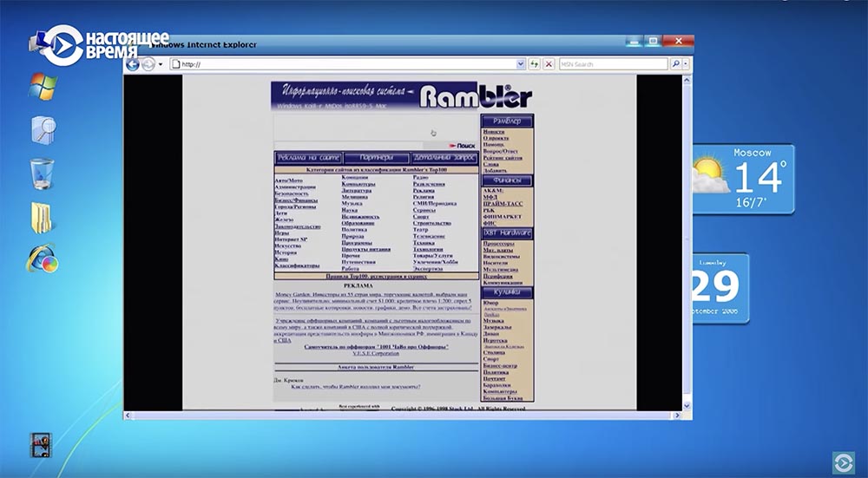Open V.E.S.E Corporation link
Viewport: 868px width, 478px height.
(376, 354)
